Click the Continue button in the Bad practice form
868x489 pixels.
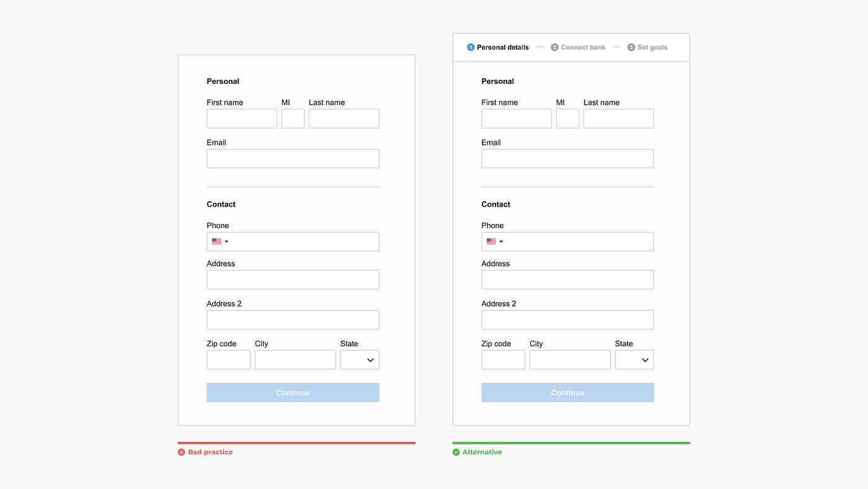coord(293,393)
